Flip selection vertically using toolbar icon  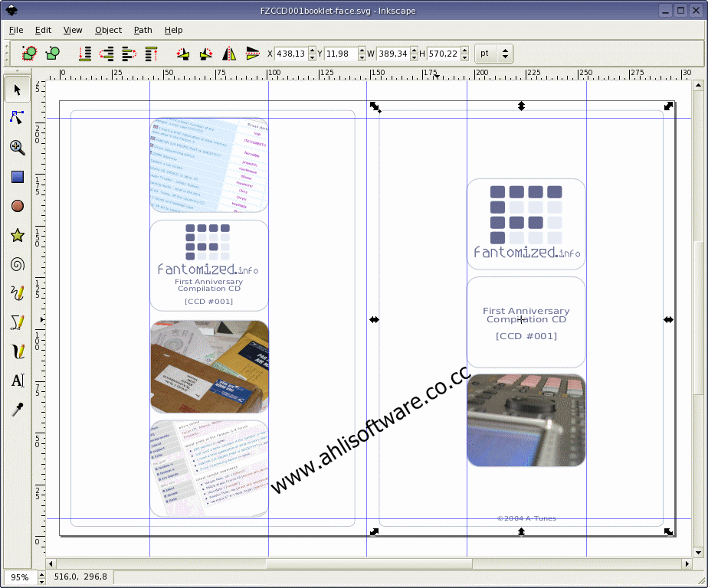click(252, 54)
